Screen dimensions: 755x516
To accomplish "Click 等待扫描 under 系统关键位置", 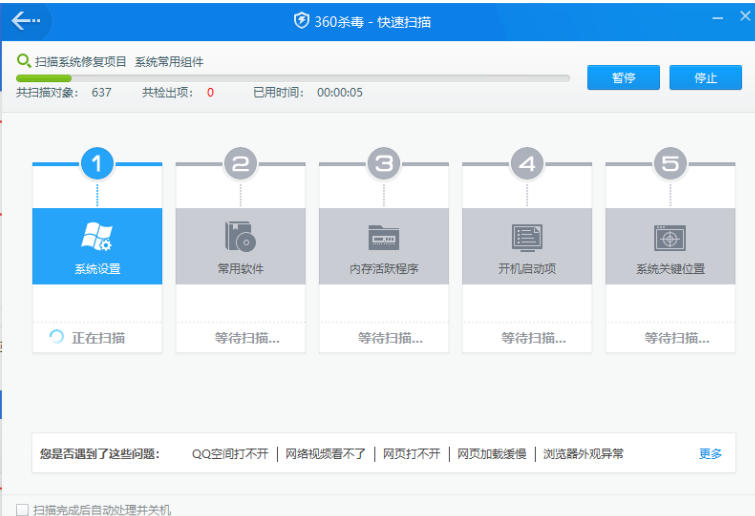I will tap(677, 338).
